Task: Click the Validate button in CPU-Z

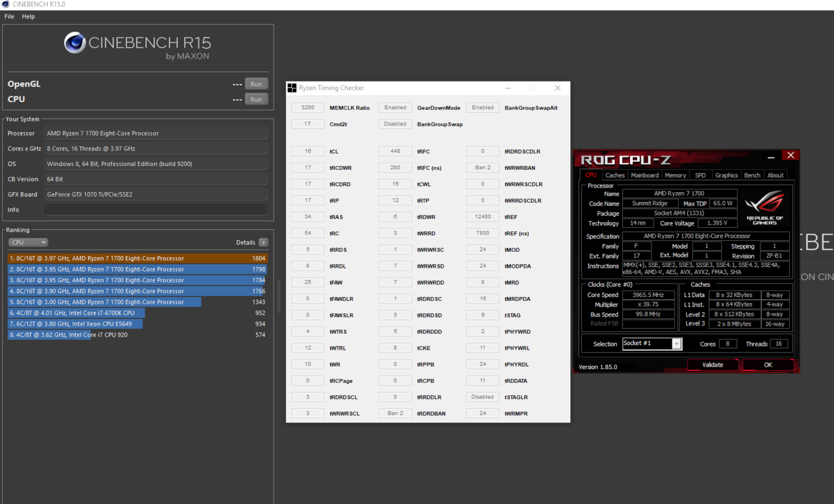Action: 713,365
